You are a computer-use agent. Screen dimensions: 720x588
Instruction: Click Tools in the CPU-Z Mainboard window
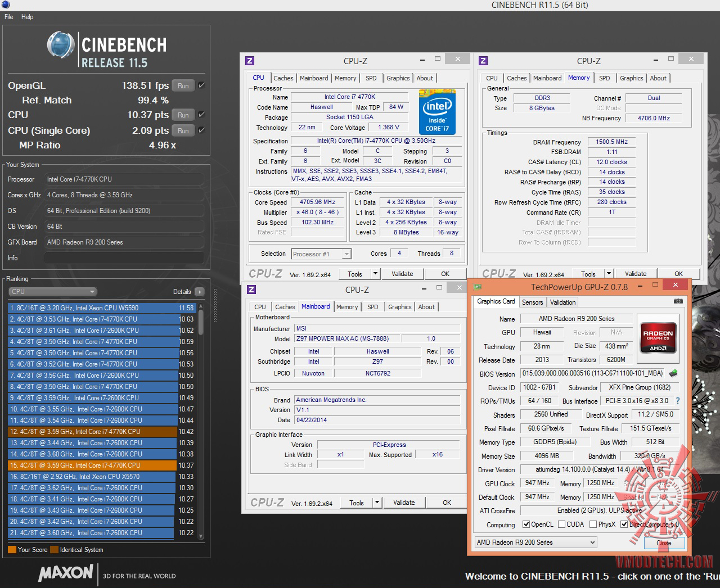pyautogui.click(x=357, y=503)
